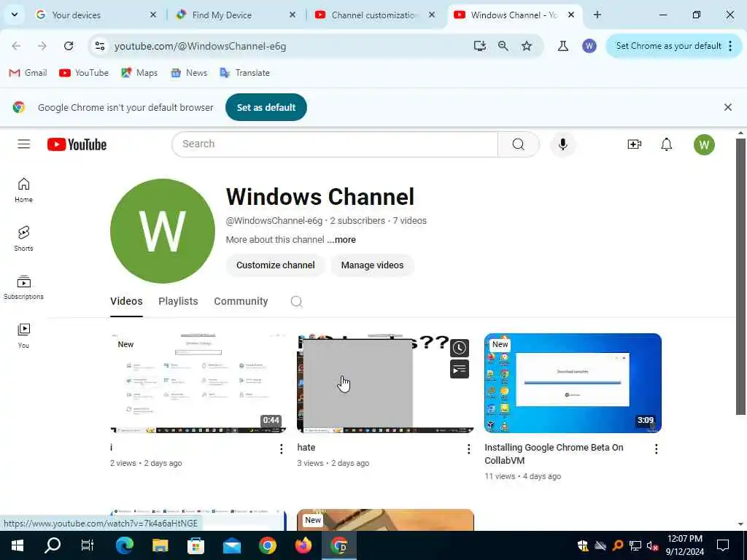Start voice search with the microphone icon
Image resolution: width=747 pixels, height=560 pixels.
click(562, 144)
